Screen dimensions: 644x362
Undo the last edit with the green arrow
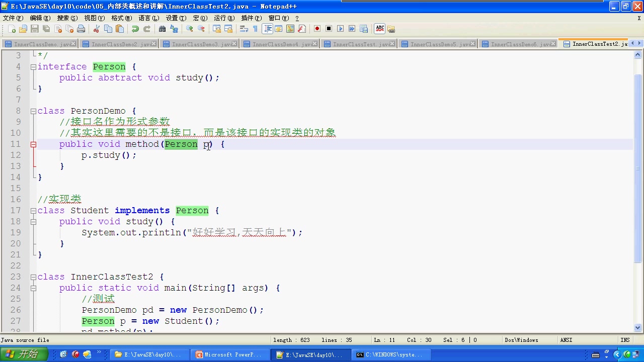click(x=135, y=29)
